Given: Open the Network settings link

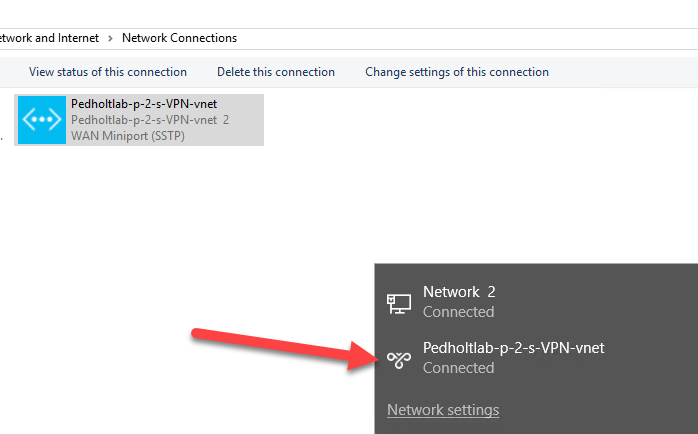Looking at the screenshot, I should [x=443, y=410].
